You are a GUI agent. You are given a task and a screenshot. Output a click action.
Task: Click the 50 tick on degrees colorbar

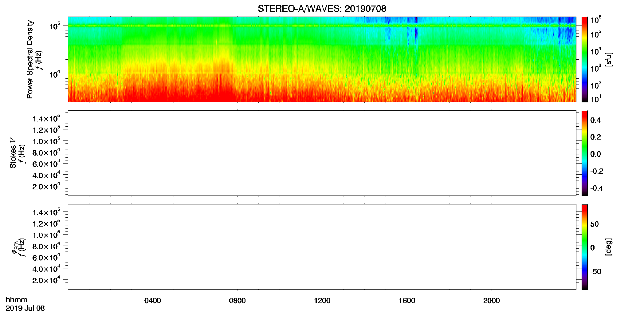595,224
